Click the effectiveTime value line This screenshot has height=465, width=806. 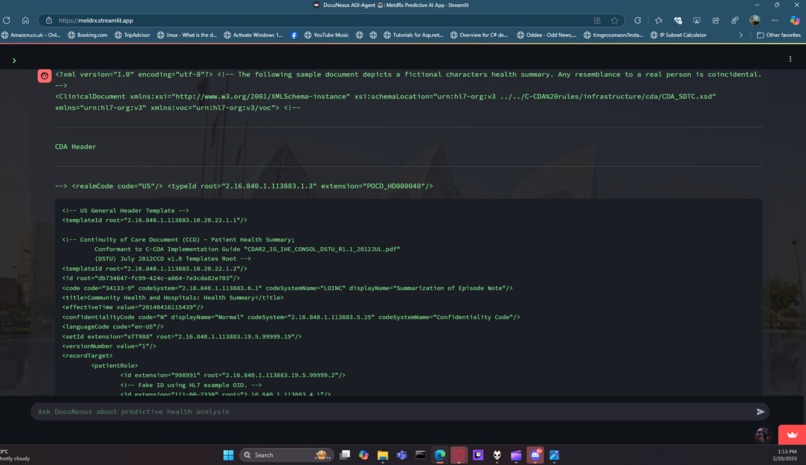(x=133, y=307)
